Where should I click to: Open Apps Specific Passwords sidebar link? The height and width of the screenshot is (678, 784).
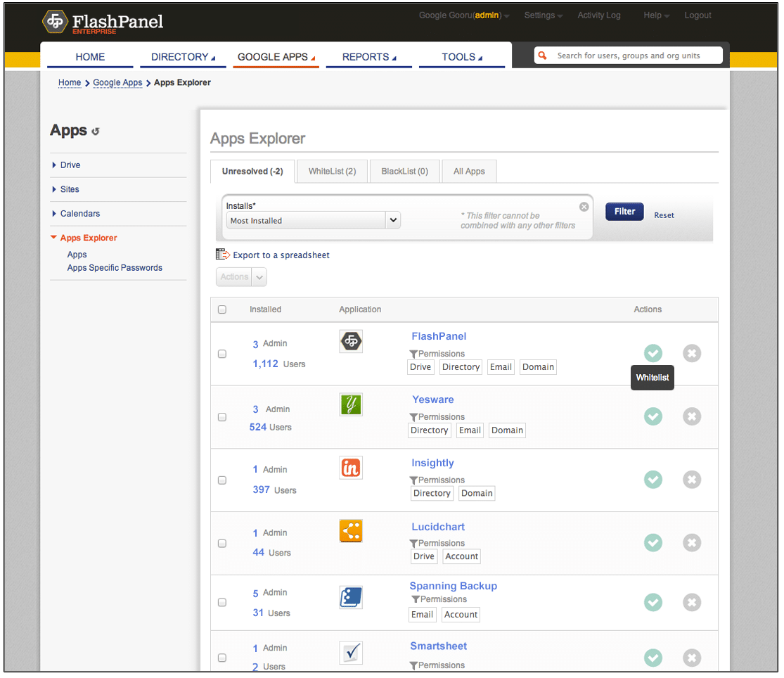click(115, 268)
